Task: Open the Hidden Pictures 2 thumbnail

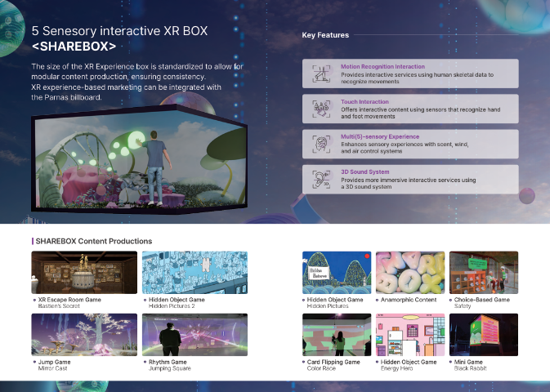Action: [x=195, y=273]
